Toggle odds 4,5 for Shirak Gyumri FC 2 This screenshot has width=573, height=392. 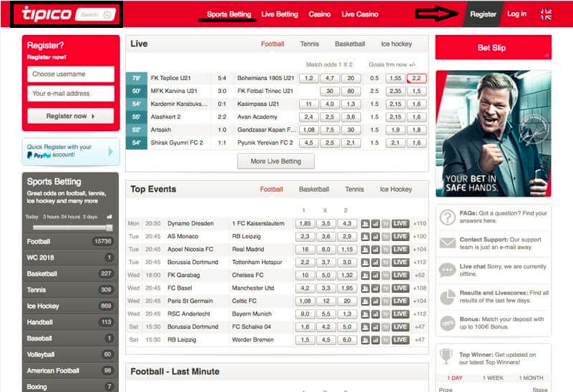309,143
